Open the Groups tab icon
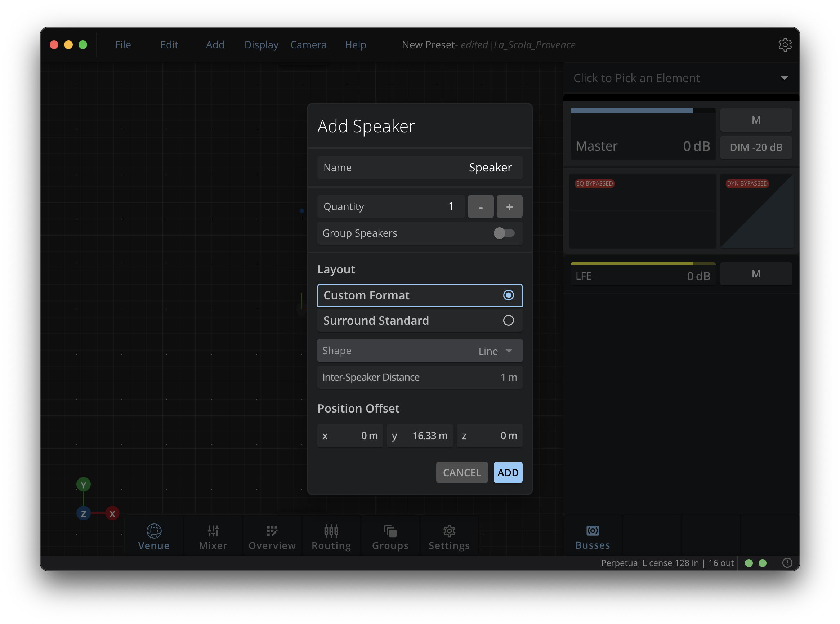Screen dimensions: 840x624 click(x=390, y=531)
